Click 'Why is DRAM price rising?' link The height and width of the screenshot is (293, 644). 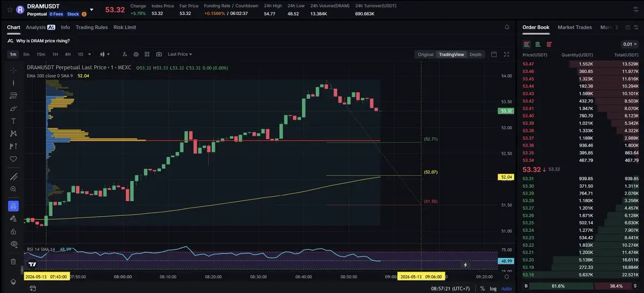pos(43,41)
